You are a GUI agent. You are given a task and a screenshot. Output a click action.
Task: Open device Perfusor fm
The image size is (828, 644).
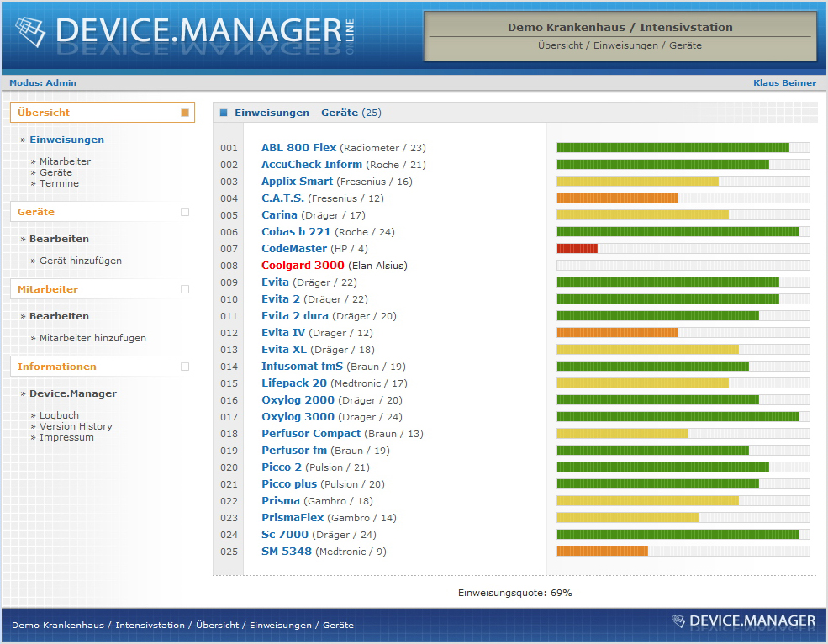[x=294, y=451]
